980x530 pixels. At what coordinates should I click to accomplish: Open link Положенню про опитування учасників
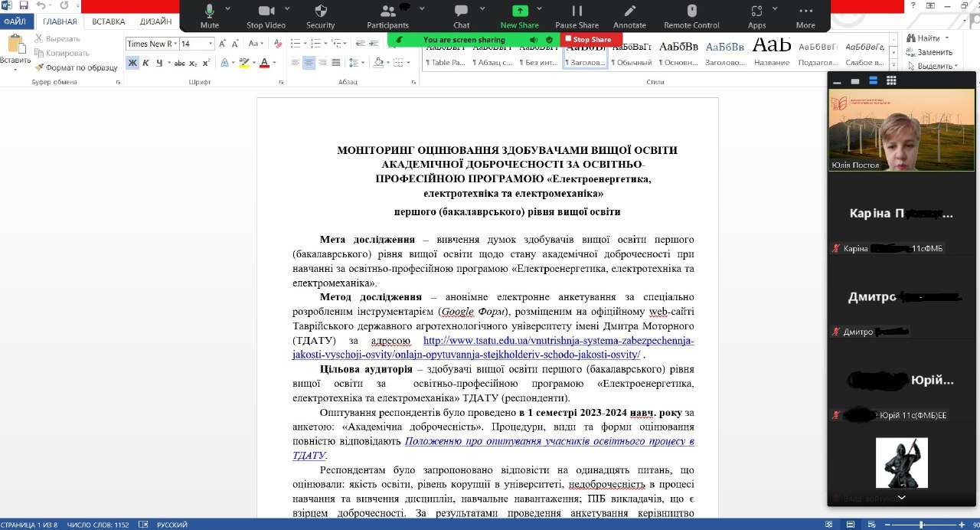(493, 448)
